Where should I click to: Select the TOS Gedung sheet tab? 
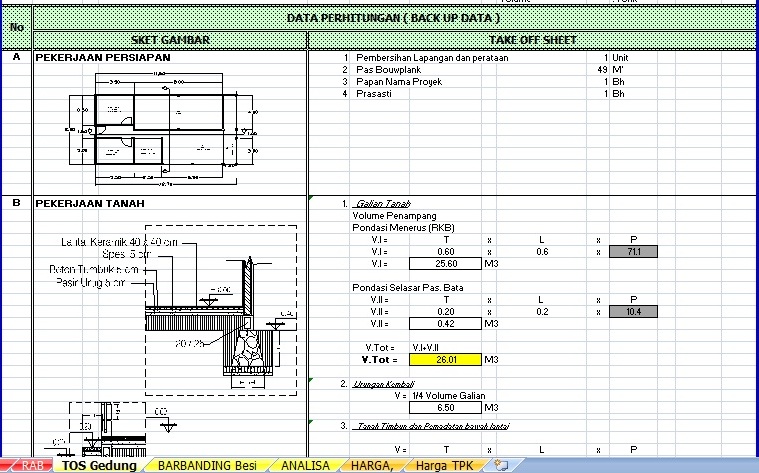(x=99, y=466)
